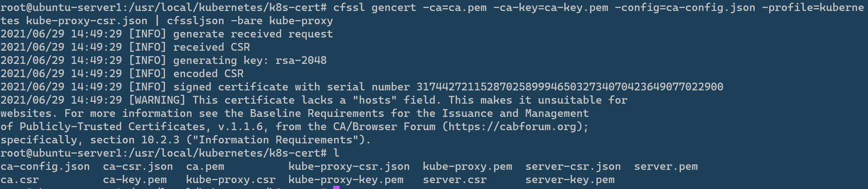Click server.csr in the listing
Image resolution: width=868 pixels, height=189 pixels.
click(x=454, y=180)
